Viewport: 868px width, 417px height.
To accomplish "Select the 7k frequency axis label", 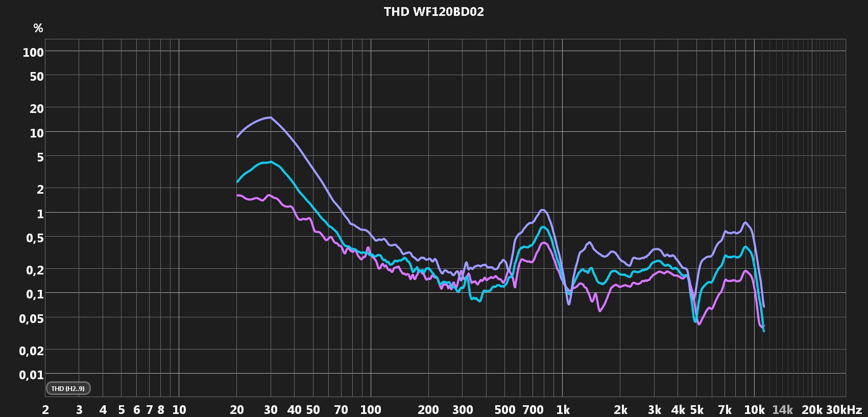I will tap(725, 410).
